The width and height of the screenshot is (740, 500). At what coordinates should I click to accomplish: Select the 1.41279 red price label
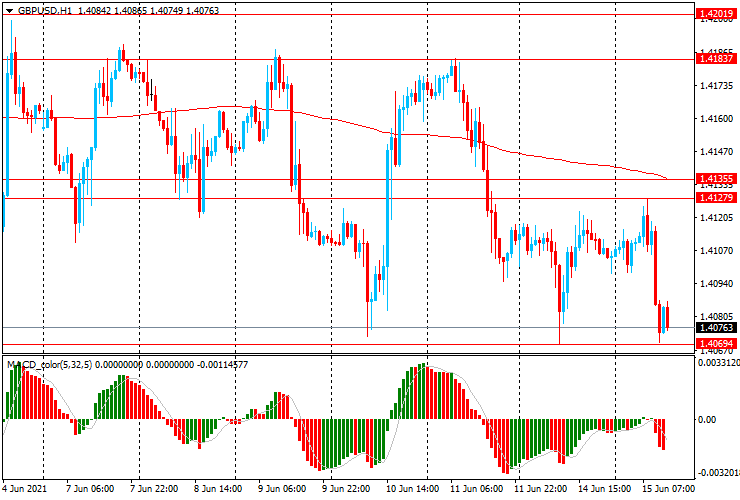[716, 197]
